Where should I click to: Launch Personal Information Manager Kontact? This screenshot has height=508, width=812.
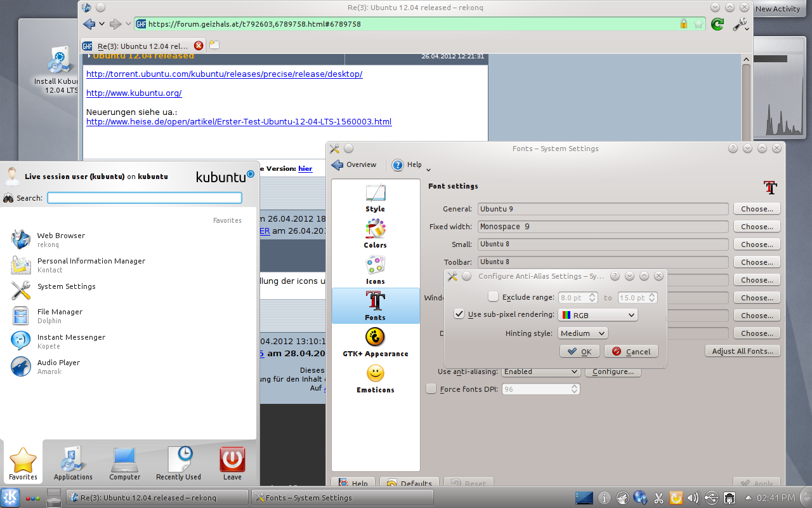coord(127,265)
